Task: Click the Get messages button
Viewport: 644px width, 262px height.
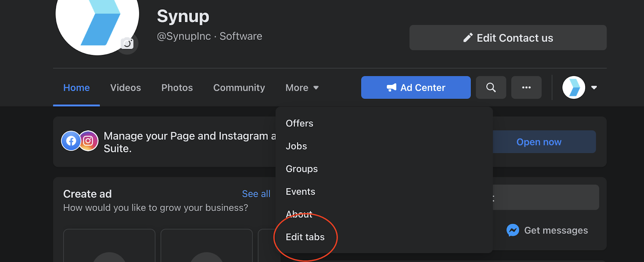Action: tap(547, 230)
